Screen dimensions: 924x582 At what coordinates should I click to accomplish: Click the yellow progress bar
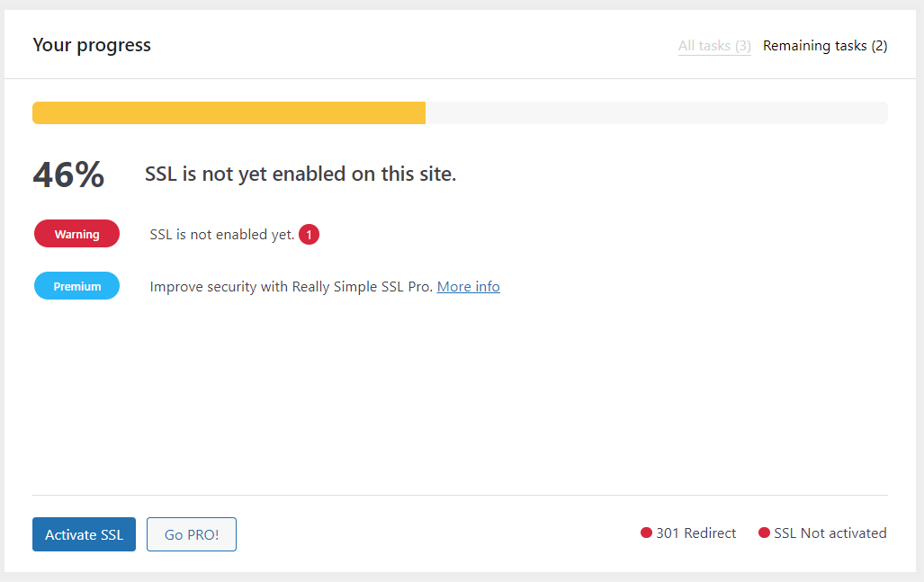tap(229, 112)
